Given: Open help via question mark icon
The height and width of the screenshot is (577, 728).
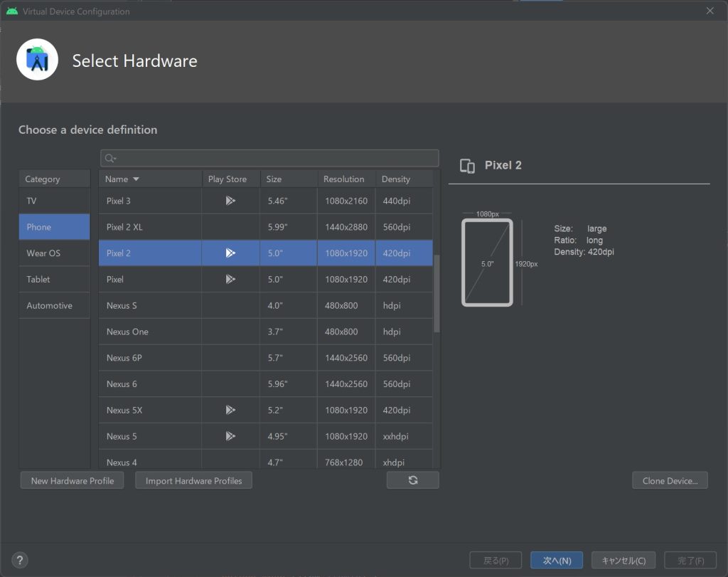Looking at the screenshot, I should [x=19, y=560].
